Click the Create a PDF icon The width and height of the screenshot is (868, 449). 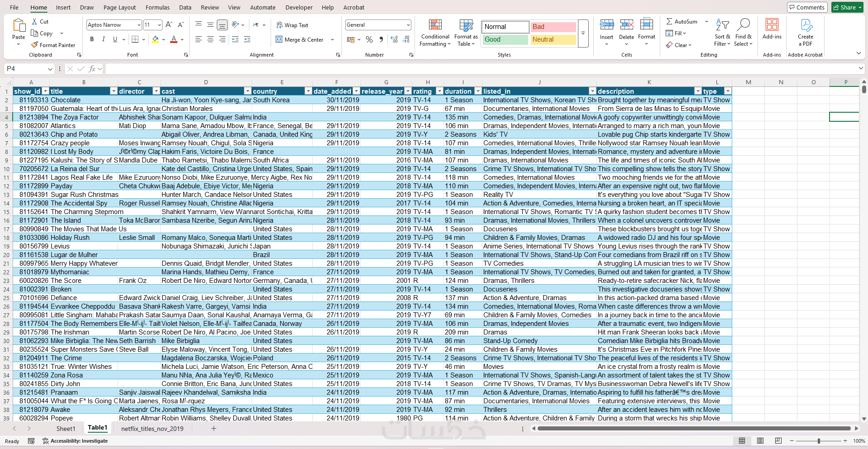(x=806, y=25)
